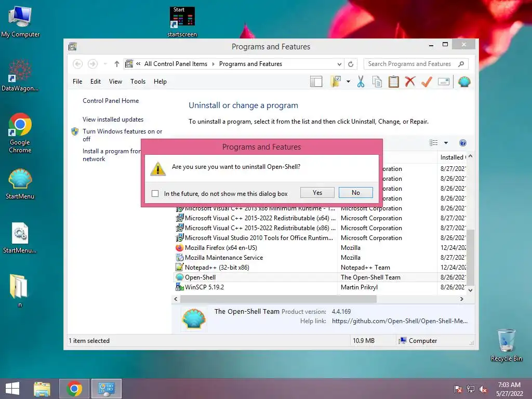Viewport: 532px width, 399px height.
Task: Click the horizontal scrollbar thumb
Action: point(278,299)
